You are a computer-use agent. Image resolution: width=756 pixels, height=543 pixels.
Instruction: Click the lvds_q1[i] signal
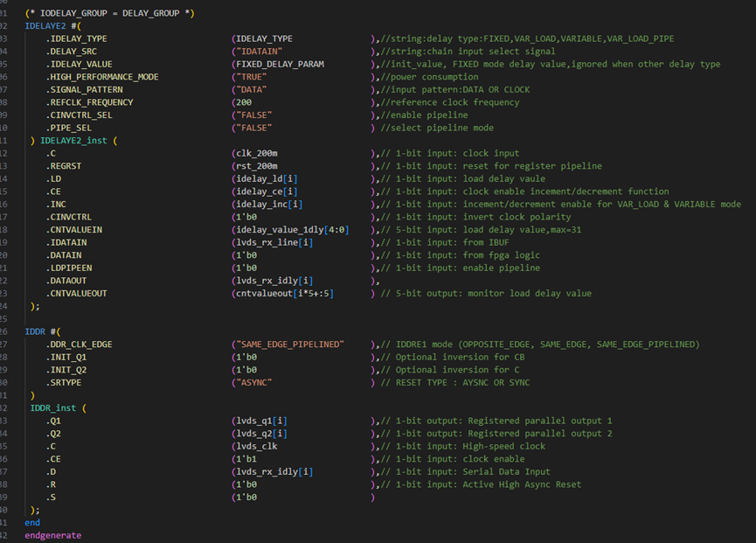tap(262, 421)
